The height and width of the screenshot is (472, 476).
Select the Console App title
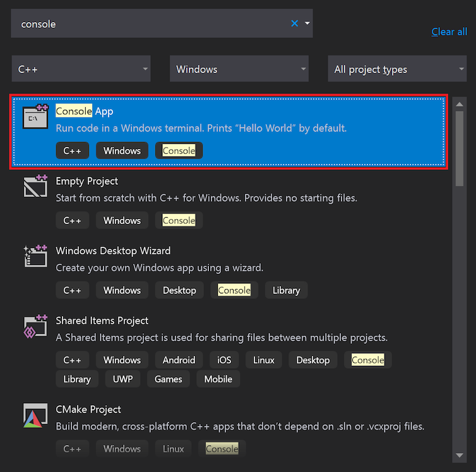point(85,111)
